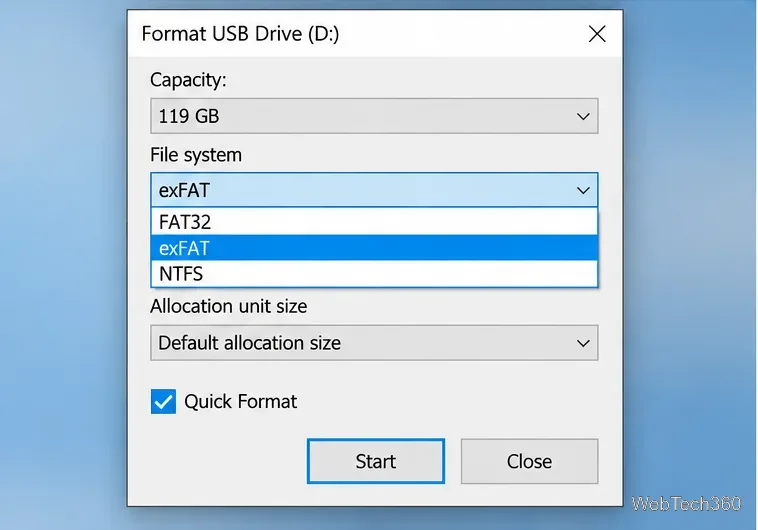Open the Default allocation size dropdown
The image size is (758, 530).
pyautogui.click(x=374, y=343)
